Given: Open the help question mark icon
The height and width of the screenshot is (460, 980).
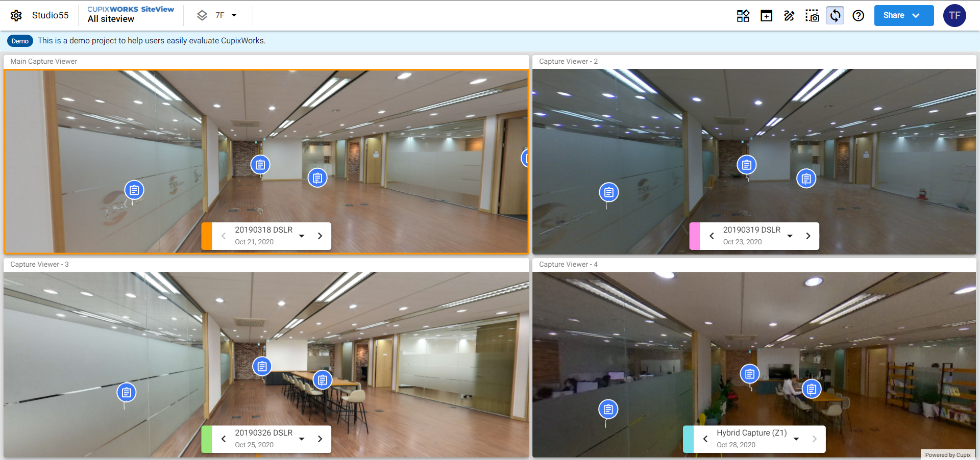Looking at the screenshot, I should click(x=859, y=16).
